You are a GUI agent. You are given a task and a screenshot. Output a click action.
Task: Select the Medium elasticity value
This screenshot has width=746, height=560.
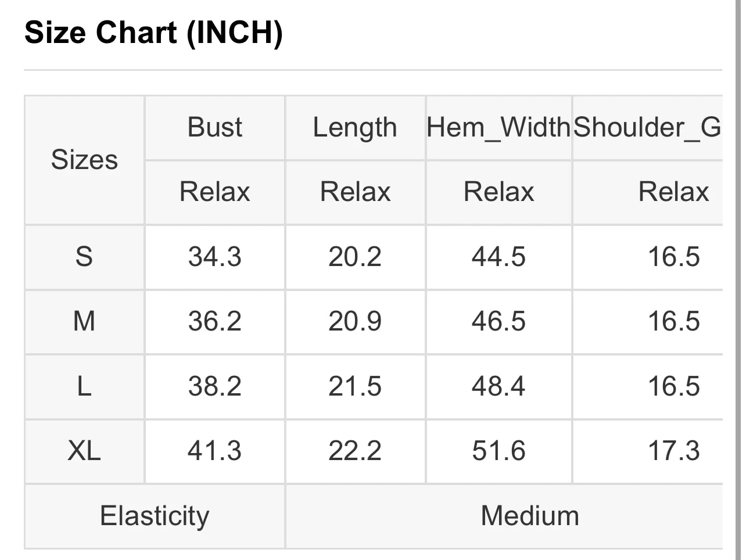[x=530, y=516]
